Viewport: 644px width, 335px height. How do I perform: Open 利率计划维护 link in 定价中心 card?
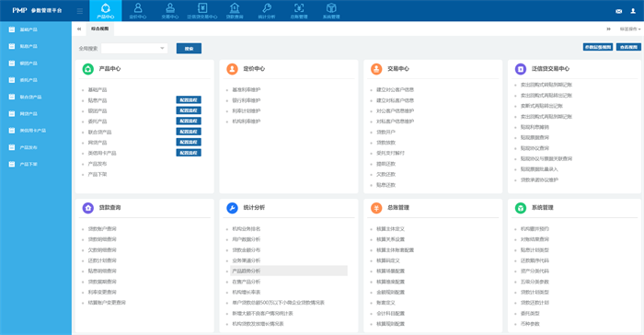pos(246,111)
